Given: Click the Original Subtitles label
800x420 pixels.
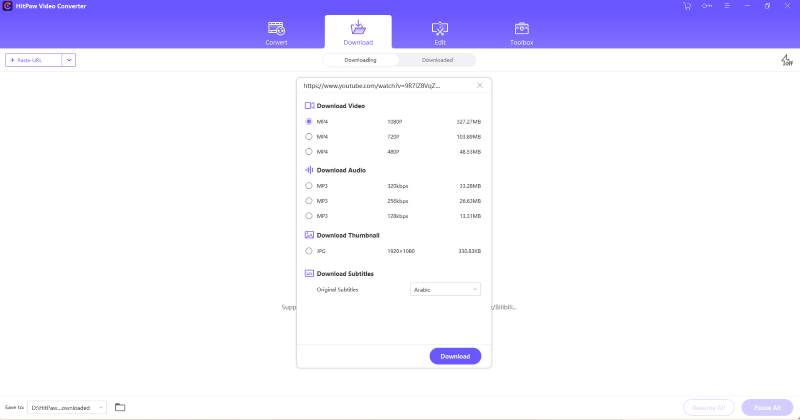Looking at the screenshot, I should pyautogui.click(x=337, y=289).
